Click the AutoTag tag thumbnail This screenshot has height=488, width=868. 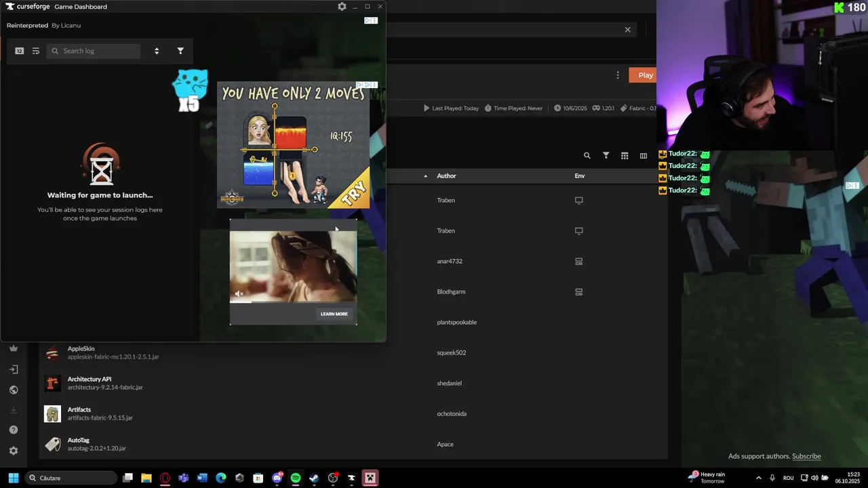(x=52, y=445)
